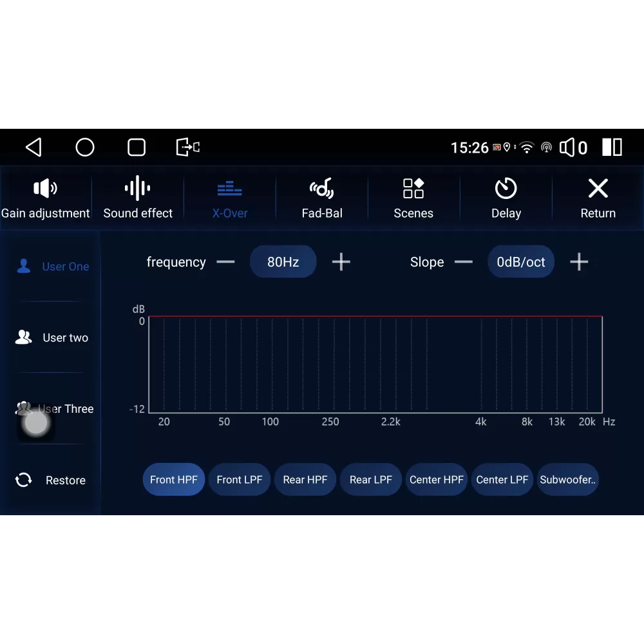Tap the split-screen icon in status bar
Viewport: 644px width, 644px height.
coord(612,147)
